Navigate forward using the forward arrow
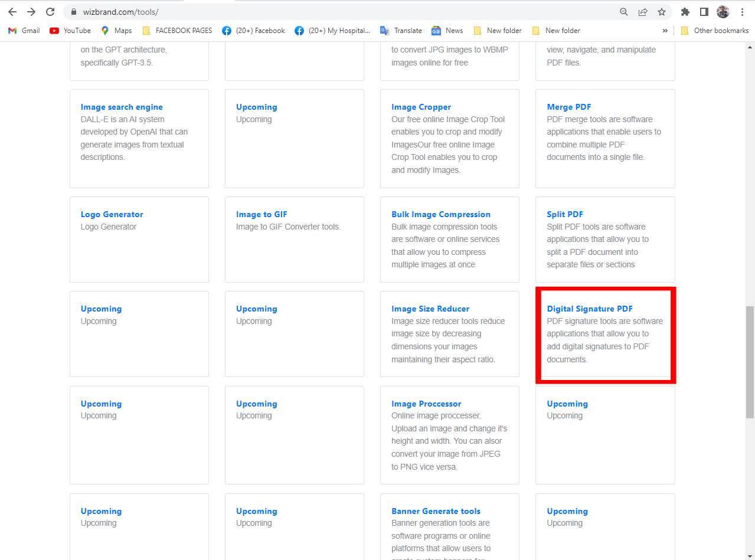755x560 pixels. [x=31, y=11]
